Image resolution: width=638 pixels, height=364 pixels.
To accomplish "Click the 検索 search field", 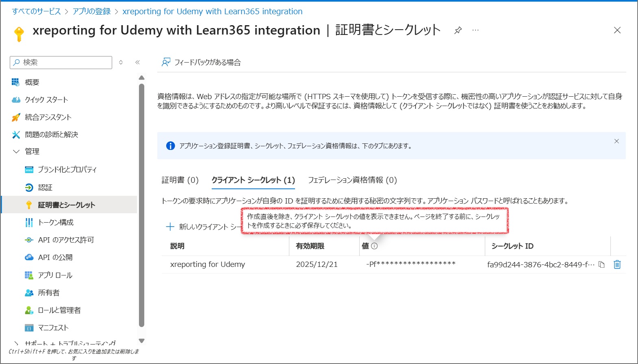I will click(61, 62).
